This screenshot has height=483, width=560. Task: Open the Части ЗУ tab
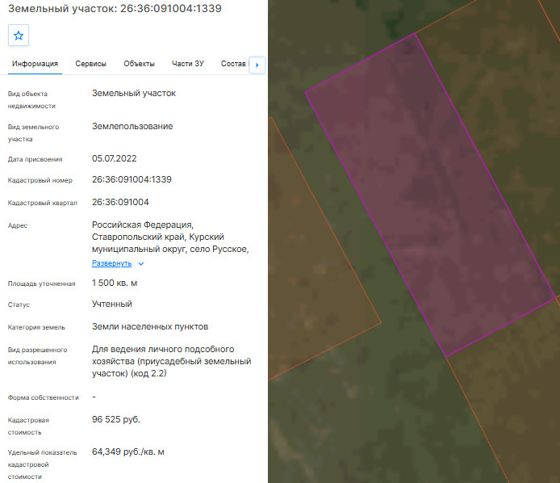click(188, 64)
